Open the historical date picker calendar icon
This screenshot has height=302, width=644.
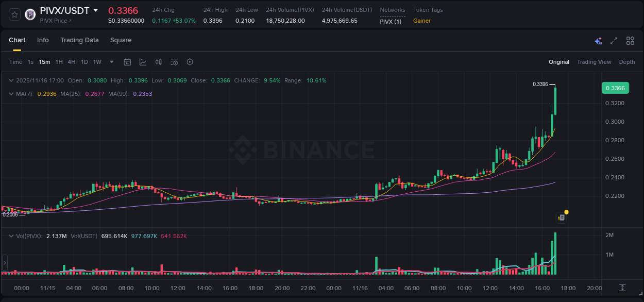(x=127, y=62)
